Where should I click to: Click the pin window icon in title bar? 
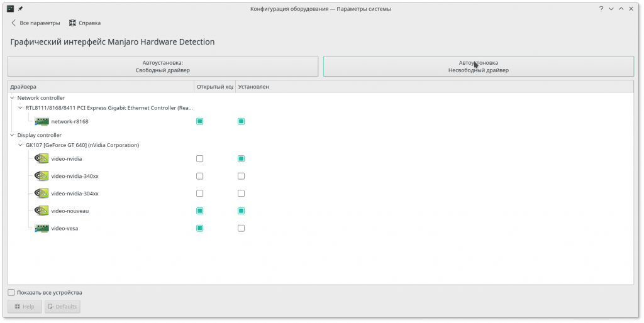tap(21, 9)
